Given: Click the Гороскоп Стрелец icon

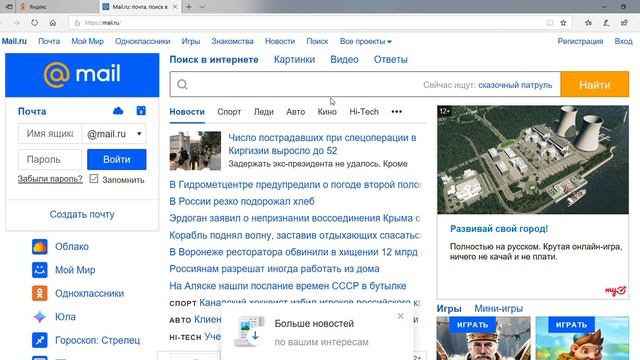Looking at the screenshot, I should click(40, 340).
